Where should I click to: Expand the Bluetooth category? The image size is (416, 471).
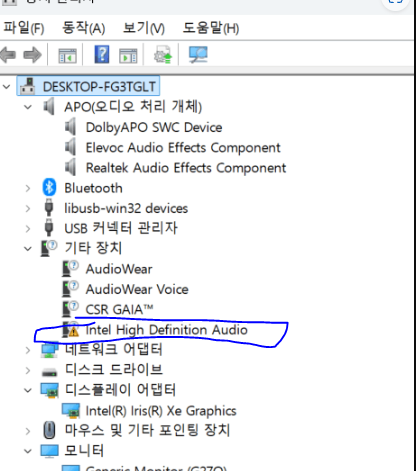28,188
